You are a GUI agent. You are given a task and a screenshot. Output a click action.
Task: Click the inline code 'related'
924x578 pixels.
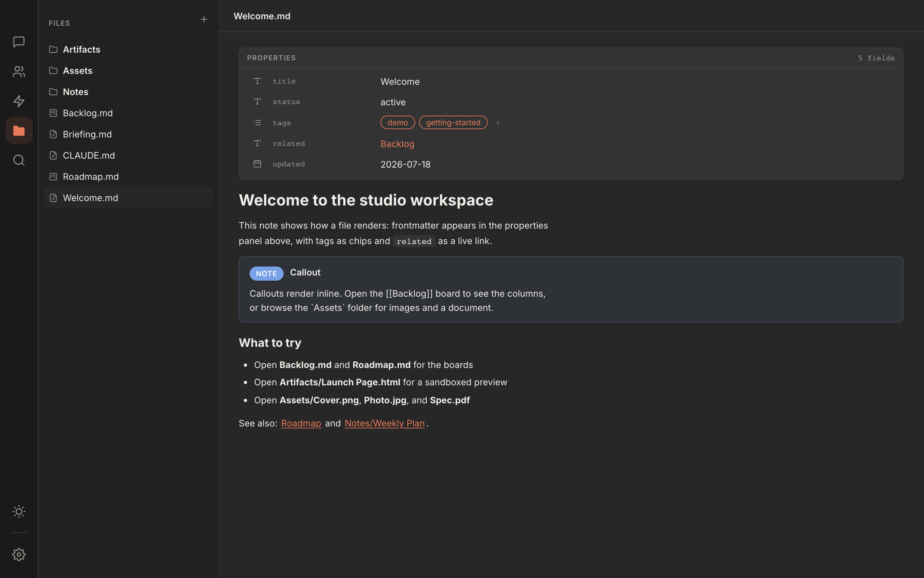414,241
